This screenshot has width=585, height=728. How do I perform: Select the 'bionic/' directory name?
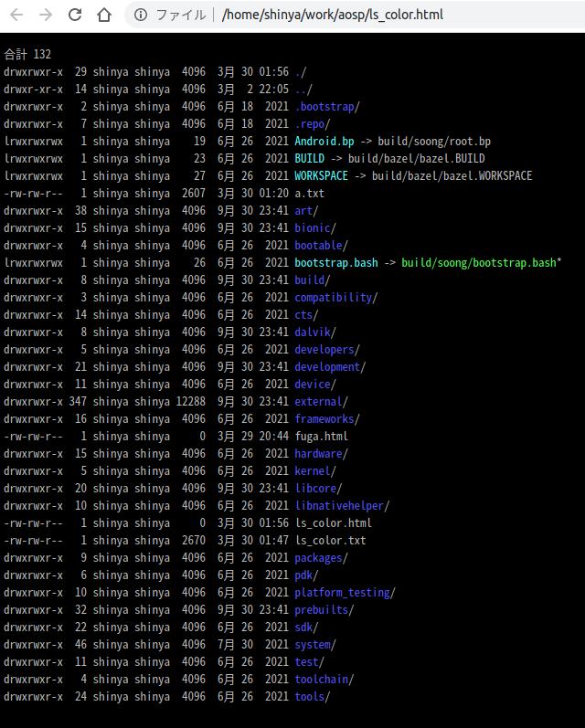click(315, 228)
